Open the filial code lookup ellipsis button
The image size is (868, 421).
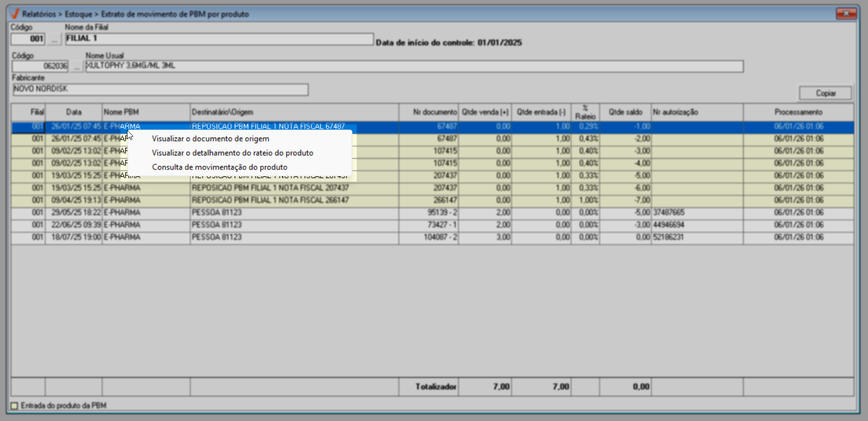(54, 39)
